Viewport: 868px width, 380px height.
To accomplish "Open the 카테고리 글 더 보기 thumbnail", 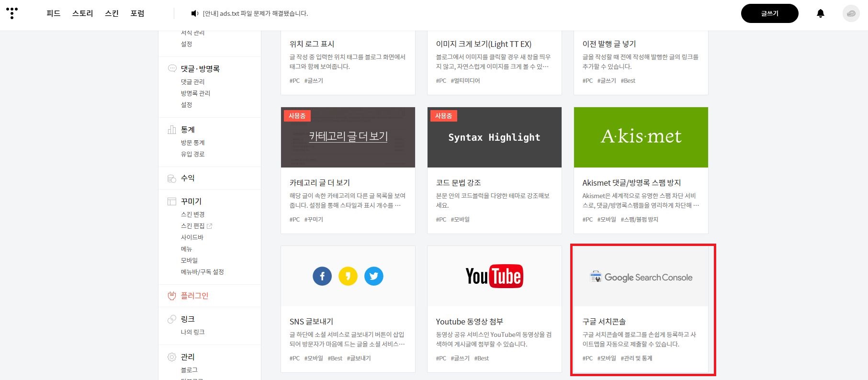I will pos(348,137).
